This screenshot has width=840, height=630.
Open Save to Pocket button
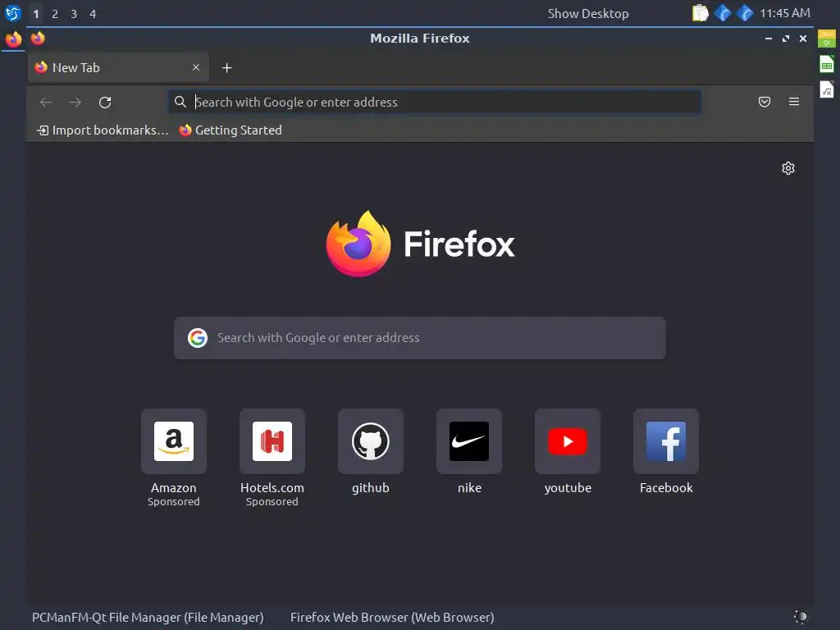pos(765,102)
